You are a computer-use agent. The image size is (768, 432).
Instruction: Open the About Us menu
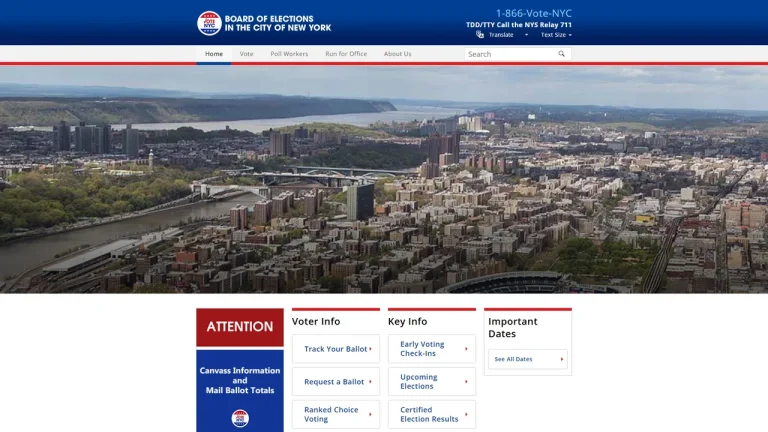tap(397, 54)
